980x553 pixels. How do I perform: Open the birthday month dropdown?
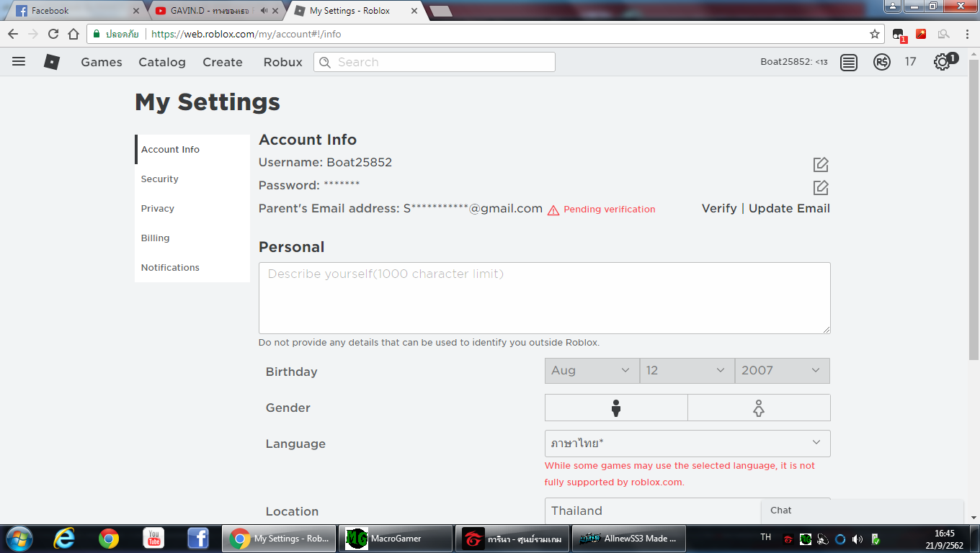592,371
